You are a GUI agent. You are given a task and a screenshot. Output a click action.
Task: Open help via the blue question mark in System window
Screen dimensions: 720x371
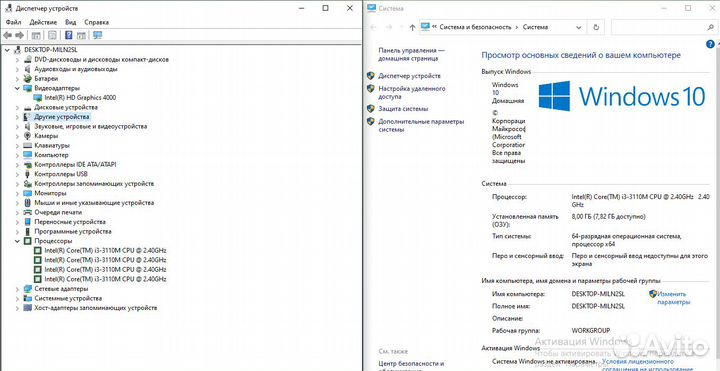(709, 44)
